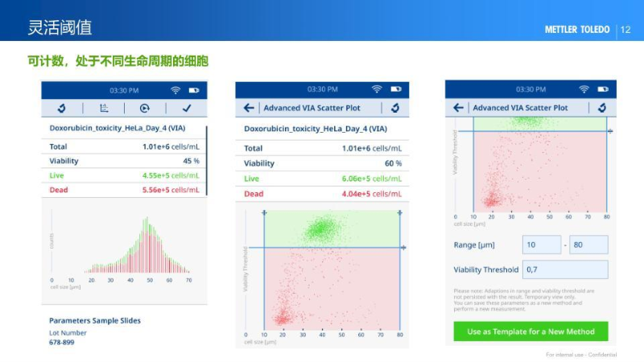This screenshot has width=644, height=362.
Task: Click the left range handle atop the middle scatter plot
Action: click(x=264, y=212)
